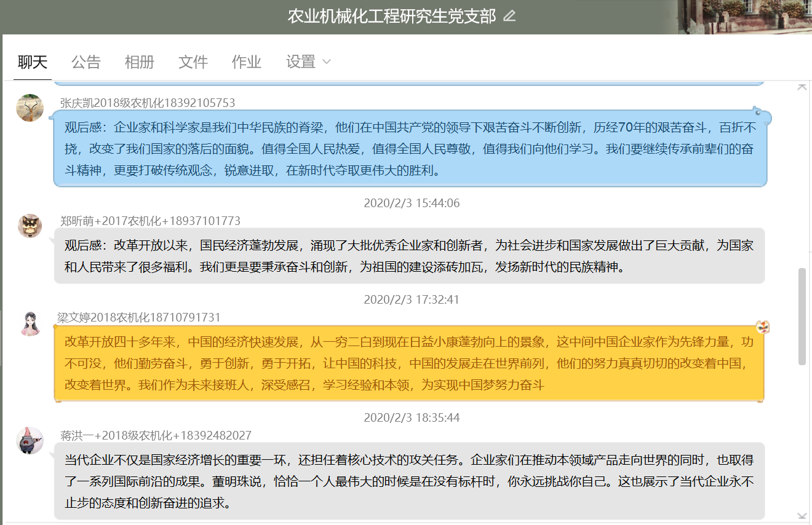
Task: Open 张庆凯's antelope avatar
Action: 30,108
